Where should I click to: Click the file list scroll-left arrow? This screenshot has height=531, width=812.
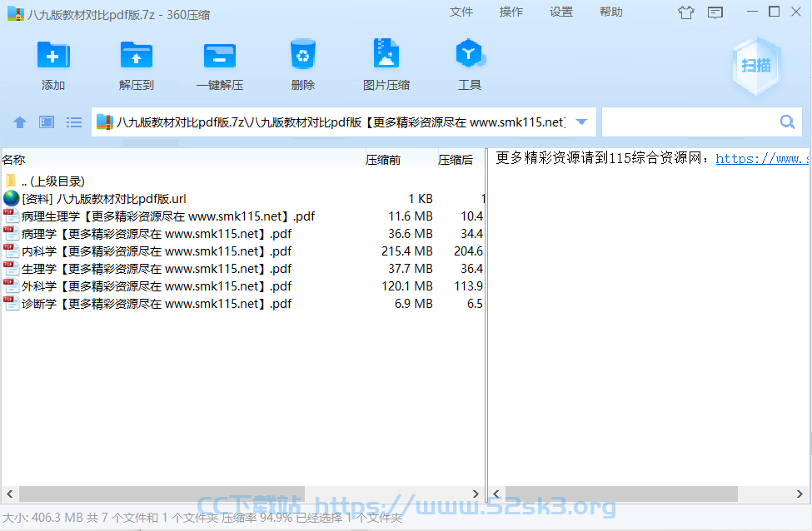click(x=10, y=494)
